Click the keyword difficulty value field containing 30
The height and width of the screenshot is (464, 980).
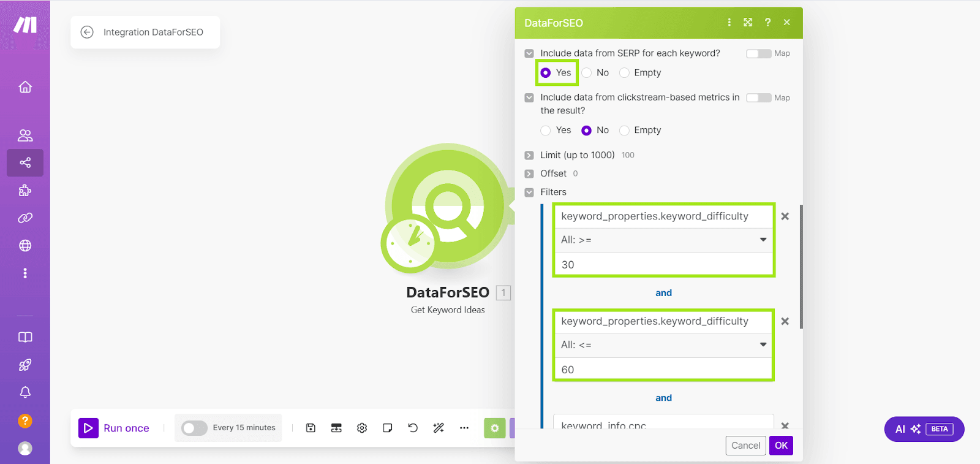tap(663, 265)
